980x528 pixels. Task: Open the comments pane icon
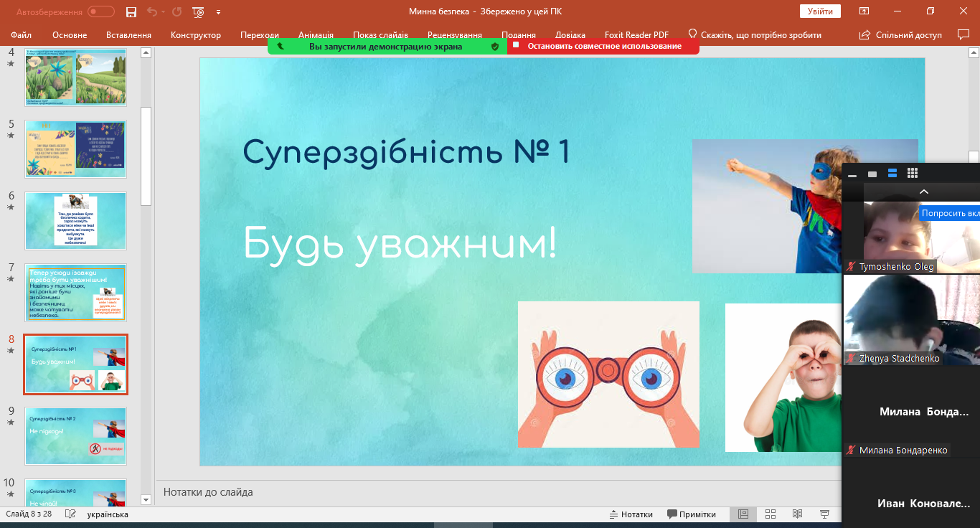(963, 34)
